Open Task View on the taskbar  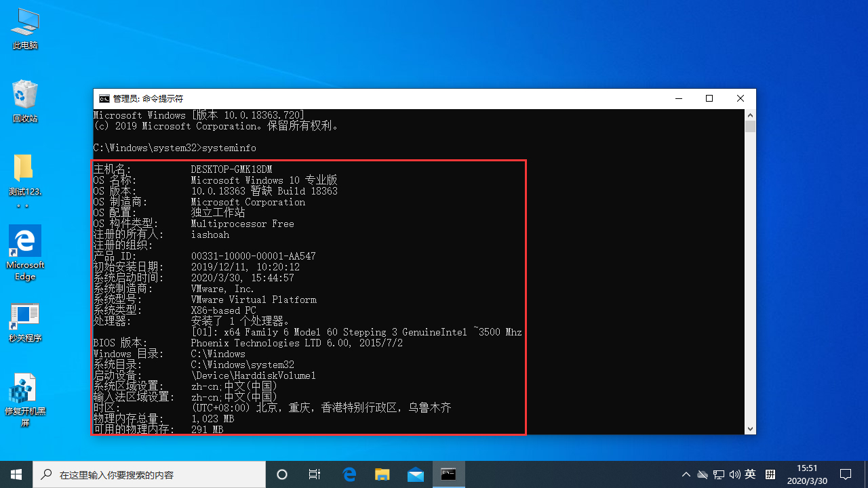click(x=314, y=474)
